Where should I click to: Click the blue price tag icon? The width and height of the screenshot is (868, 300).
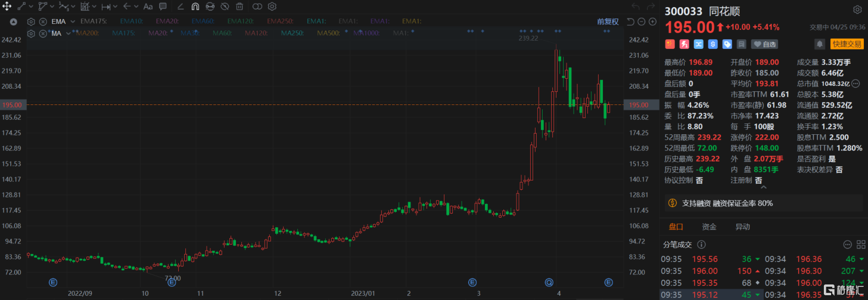727,44
